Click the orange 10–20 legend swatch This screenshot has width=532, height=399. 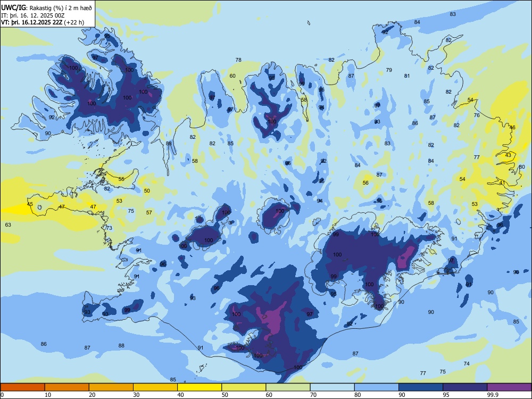click(x=67, y=387)
